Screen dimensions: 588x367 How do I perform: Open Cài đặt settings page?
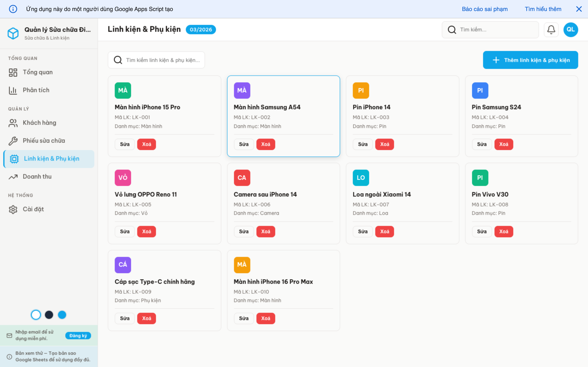(x=33, y=209)
